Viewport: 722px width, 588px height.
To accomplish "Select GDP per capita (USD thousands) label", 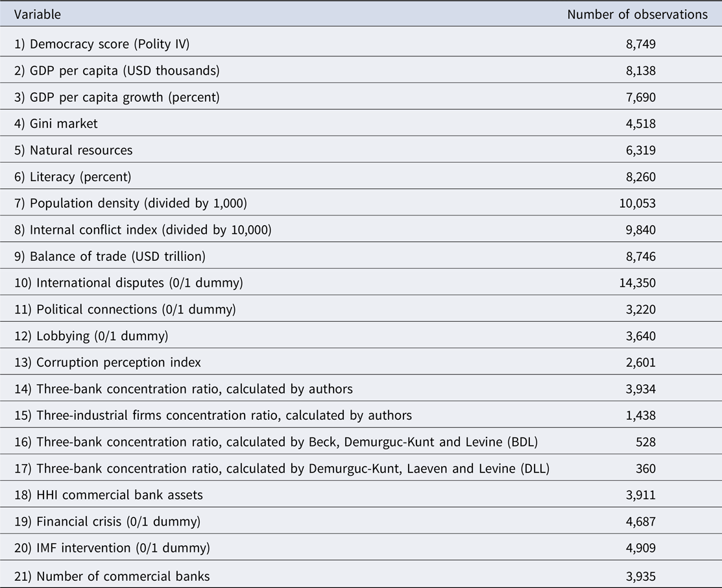I will (117, 71).
